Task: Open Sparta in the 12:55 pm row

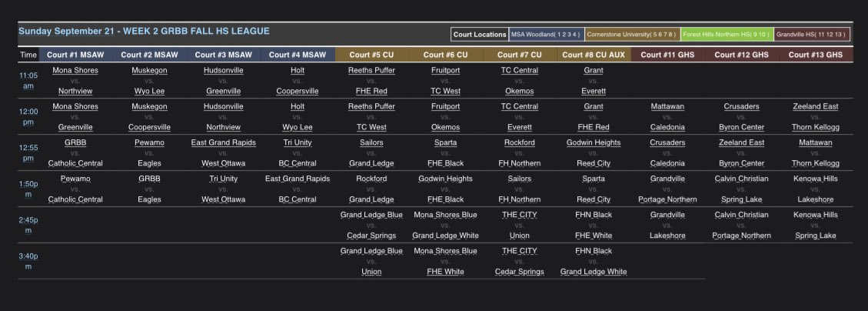Action: (x=446, y=142)
